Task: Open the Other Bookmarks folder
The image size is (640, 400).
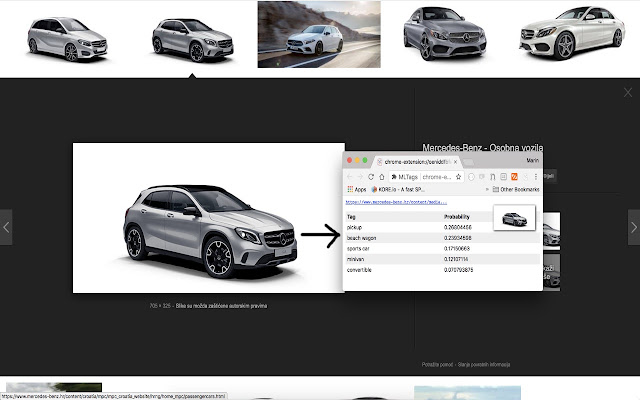Action: pos(516,189)
